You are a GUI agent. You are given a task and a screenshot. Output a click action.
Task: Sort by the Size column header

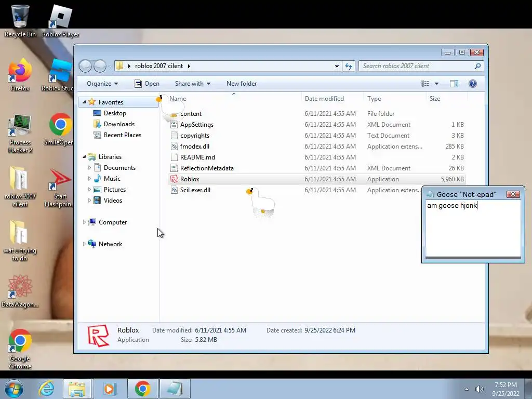tap(446, 98)
